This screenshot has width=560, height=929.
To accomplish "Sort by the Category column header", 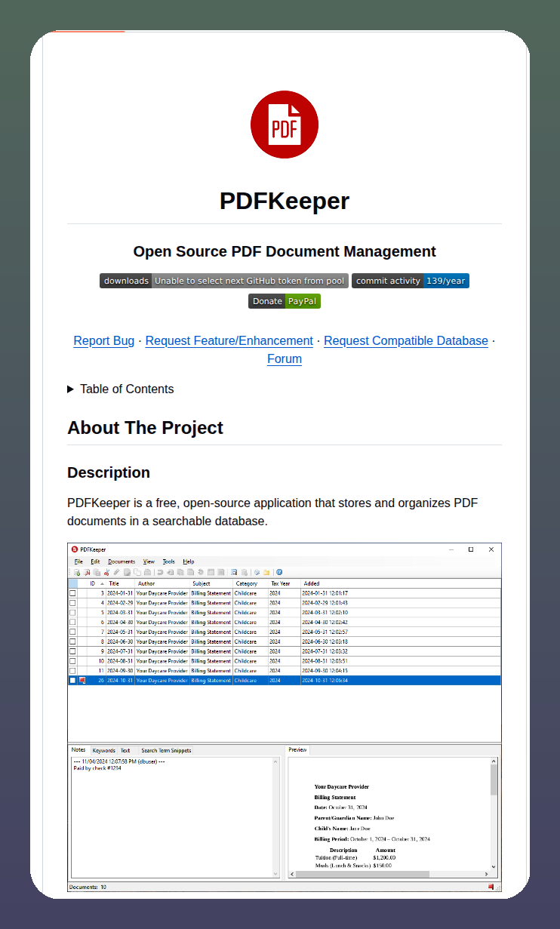I will 251,583.
